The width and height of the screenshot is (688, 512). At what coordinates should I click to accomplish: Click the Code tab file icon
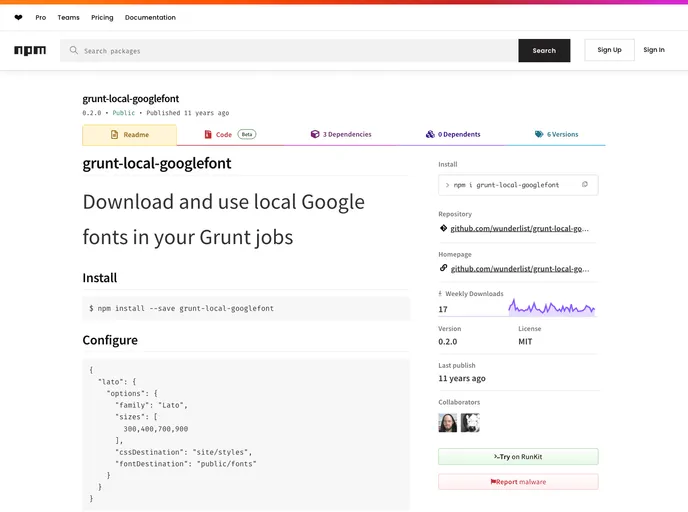pyautogui.click(x=208, y=134)
